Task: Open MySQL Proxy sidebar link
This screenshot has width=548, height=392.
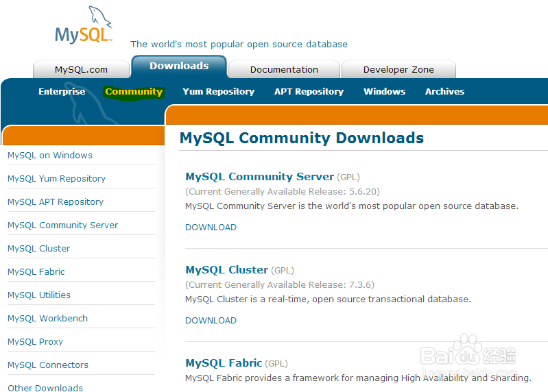Action: (35, 342)
